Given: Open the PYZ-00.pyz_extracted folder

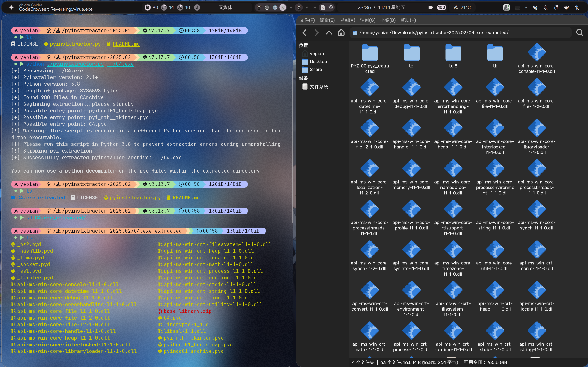Looking at the screenshot, I should 369,53.
